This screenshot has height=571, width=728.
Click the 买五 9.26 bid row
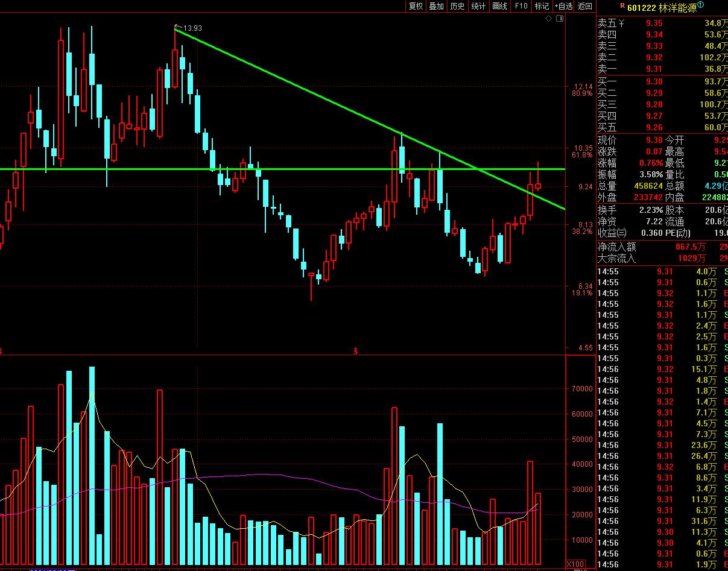click(x=662, y=127)
